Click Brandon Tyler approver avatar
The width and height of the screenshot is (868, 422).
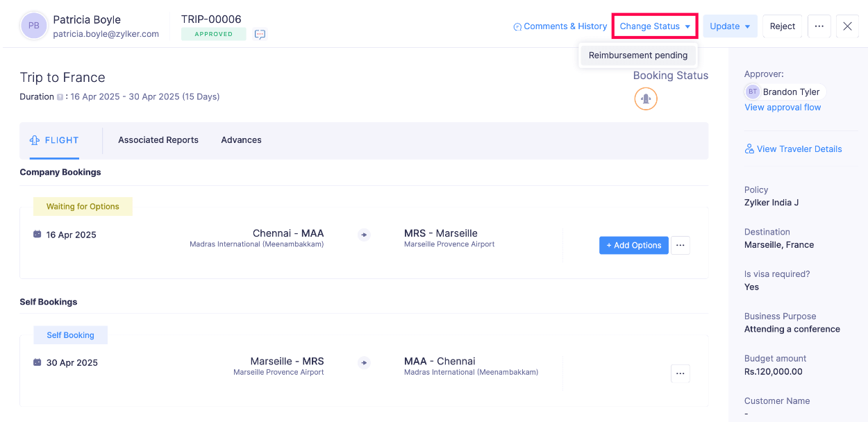click(x=753, y=92)
